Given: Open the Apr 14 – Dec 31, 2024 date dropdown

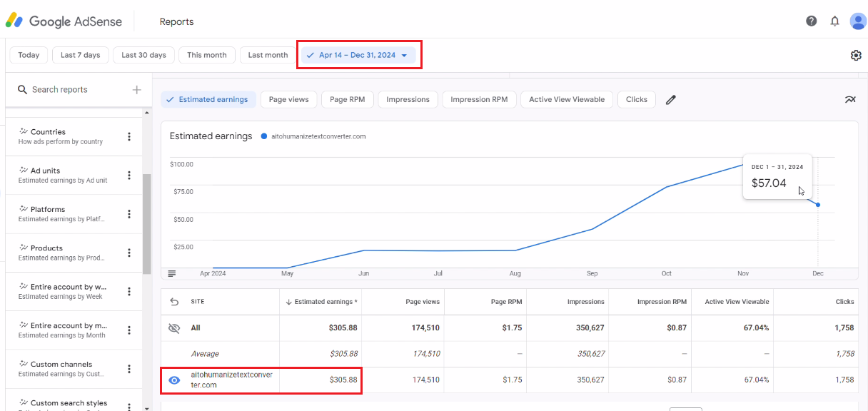Looking at the screenshot, I should (357, 55).
